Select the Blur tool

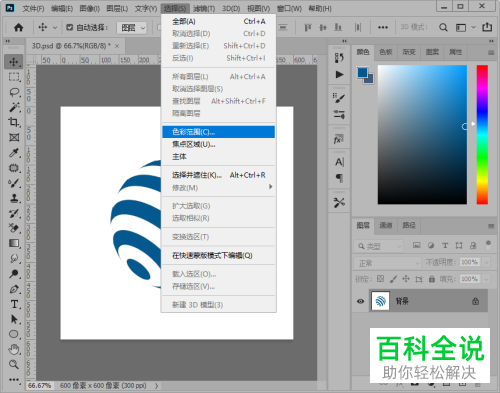coord(14,259)
